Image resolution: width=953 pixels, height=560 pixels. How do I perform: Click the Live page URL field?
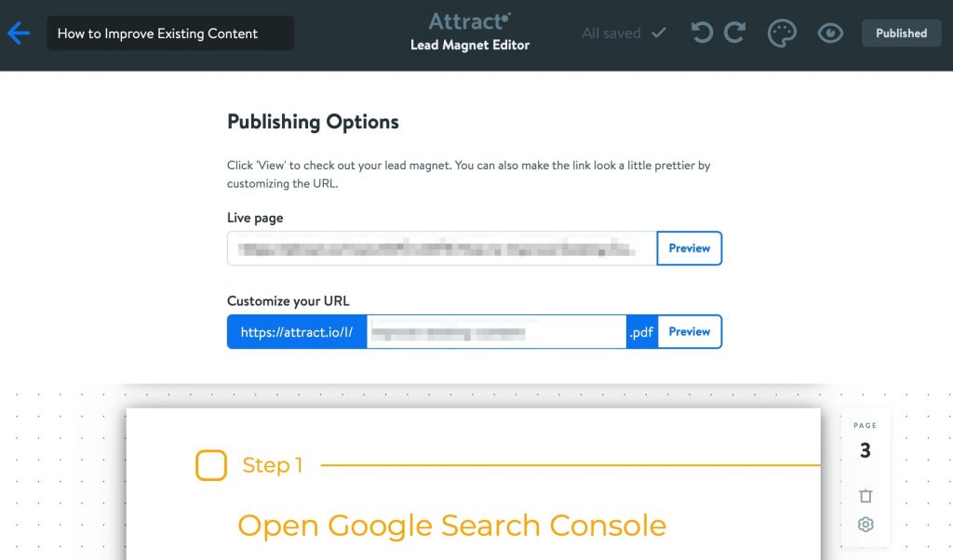(x=442, y=248)
